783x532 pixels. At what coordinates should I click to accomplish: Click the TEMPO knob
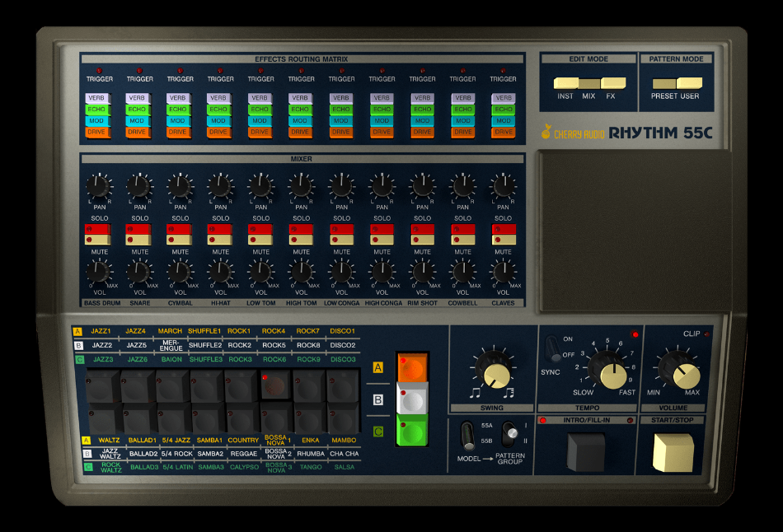(x=607, y=370)
